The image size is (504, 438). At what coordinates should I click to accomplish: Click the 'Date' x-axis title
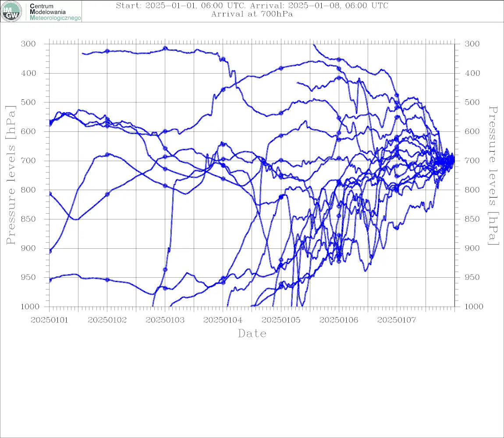[x=252, y=333]
